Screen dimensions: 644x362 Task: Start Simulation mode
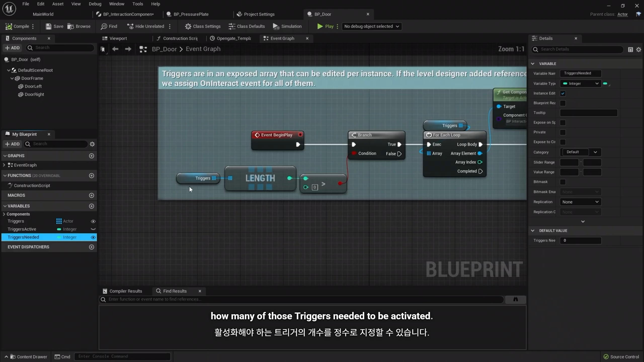[287, 26]
